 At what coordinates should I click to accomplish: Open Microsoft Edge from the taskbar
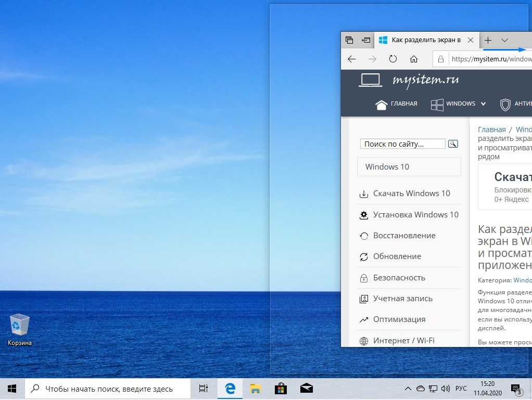[230, 389]
